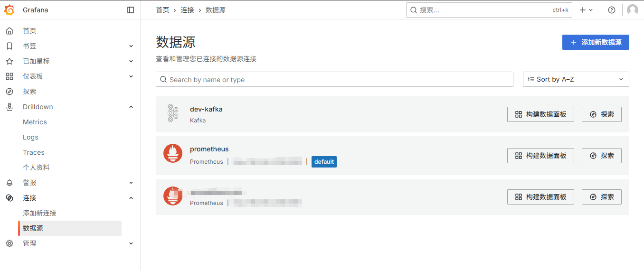
Task: Focus the top 搜索 search box
Action: (489, 10)
